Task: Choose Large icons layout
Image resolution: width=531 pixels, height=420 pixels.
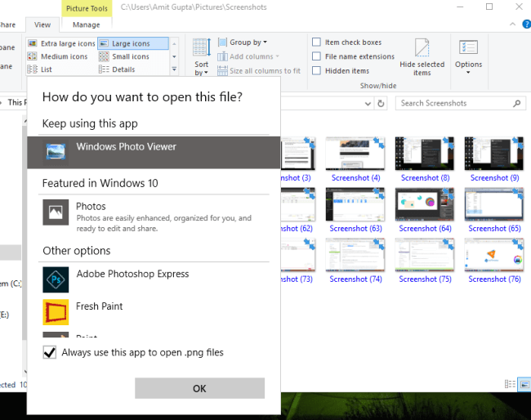Action: point(132,43)
